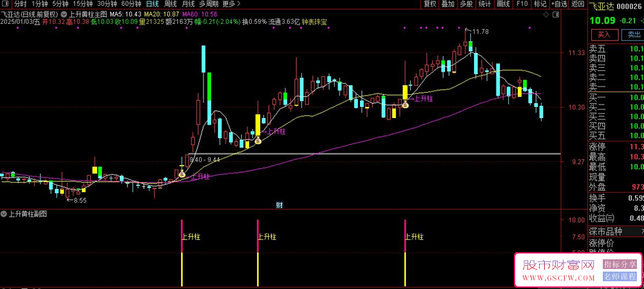
Task: Open the 更多 period options arrow
Action: pos(240,5)
